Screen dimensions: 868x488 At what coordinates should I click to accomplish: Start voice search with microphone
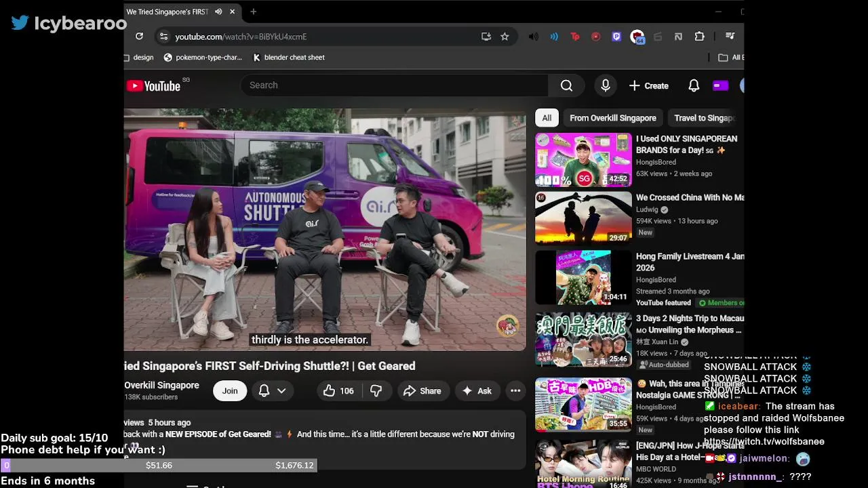pyautogui.click(x=606, y=85)
